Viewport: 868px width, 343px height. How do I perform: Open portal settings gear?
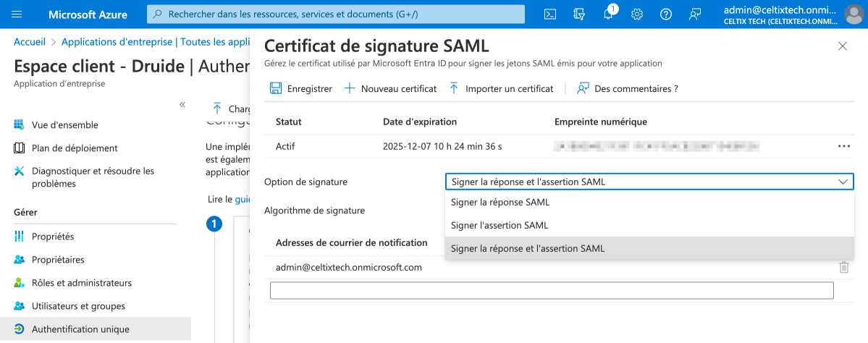[637, 14]
